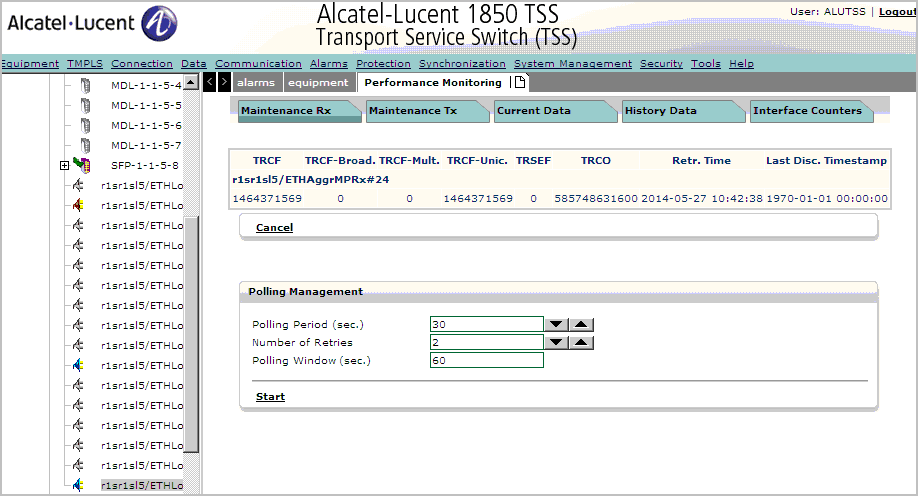Select MDL-1-1-5-4 in the tree

tap(146, 85)
